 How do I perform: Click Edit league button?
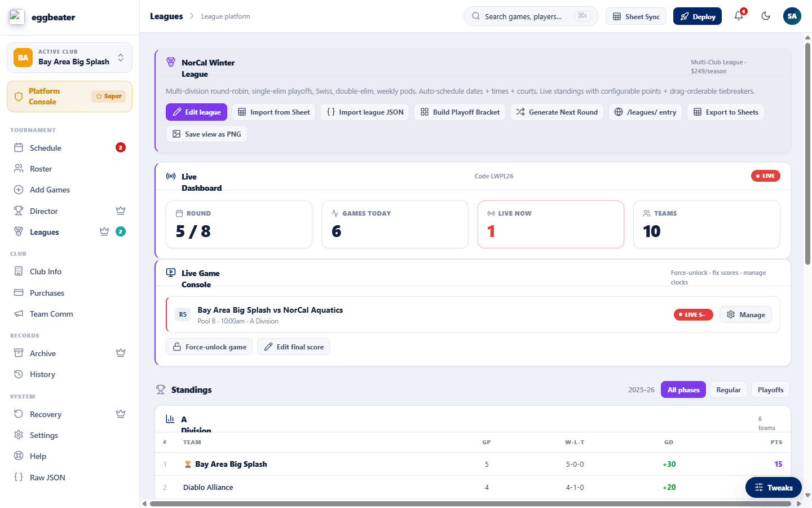[x=196, y=112]
